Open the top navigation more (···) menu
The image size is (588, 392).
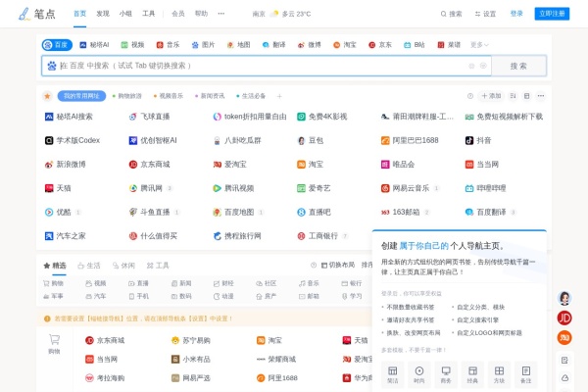point(221,14)
